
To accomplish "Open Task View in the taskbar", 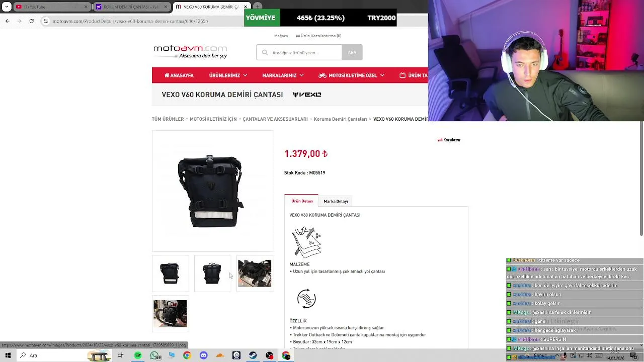I will pyautogui.click(x=121, y=355).
